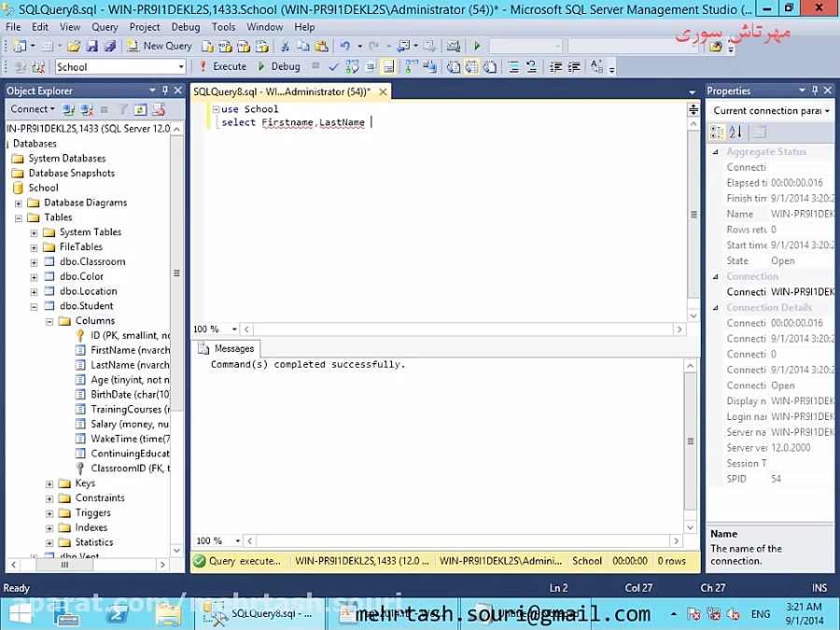840x630 pixels.
Task: Click the Find in Files folder icon
Action: coord(715,46)
